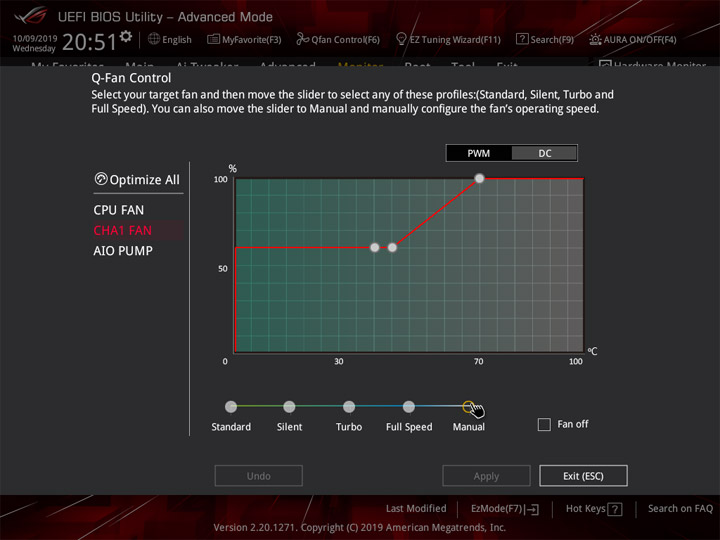The image size is (720, 540).
Task: Click the Fan off label text
Action: pyautogui.click(x=573, y=424)
